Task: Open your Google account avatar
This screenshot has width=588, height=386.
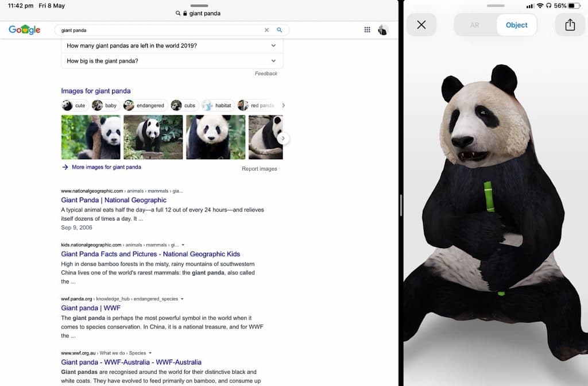Action: [384, 30]
